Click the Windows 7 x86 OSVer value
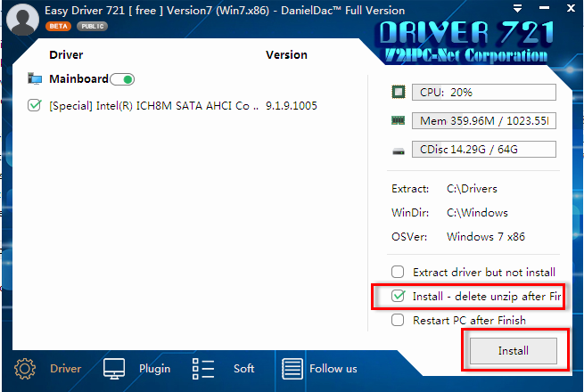 (486, 236)
